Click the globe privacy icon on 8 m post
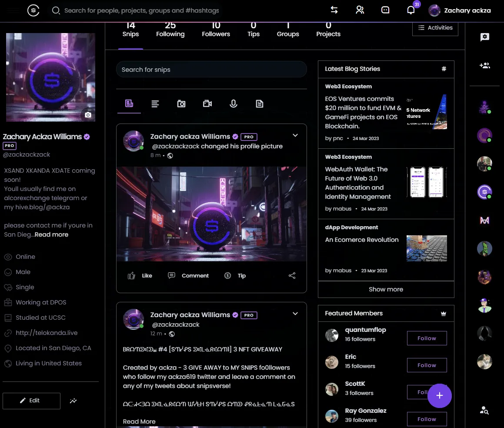This screenshot has height=428, width=504. point(170,156)
